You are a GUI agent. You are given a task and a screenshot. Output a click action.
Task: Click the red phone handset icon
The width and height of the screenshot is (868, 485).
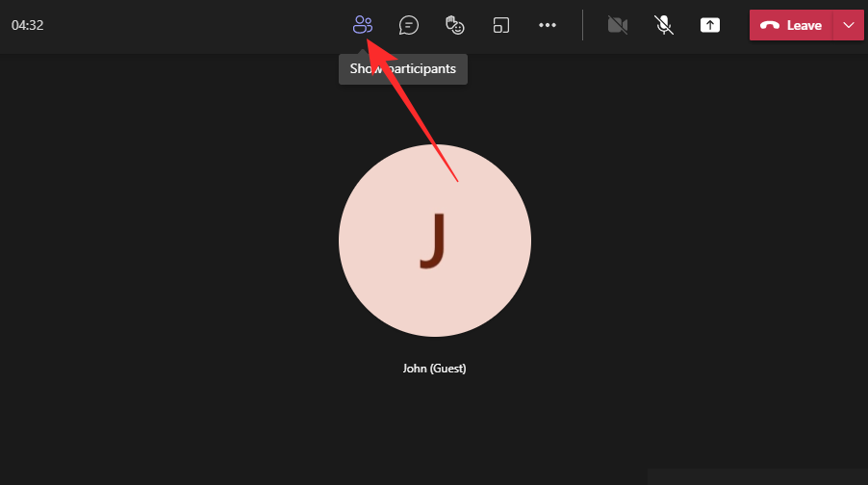click(x=769, y=26)
